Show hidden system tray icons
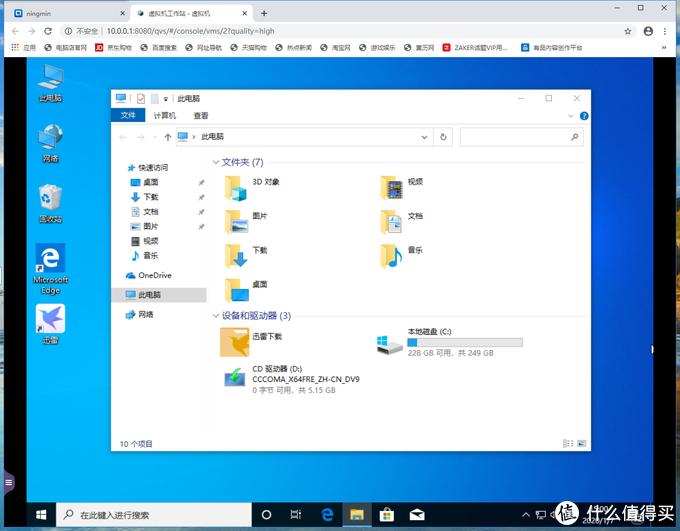Screen dimensions: 680x531 click(x=526, y=515)
